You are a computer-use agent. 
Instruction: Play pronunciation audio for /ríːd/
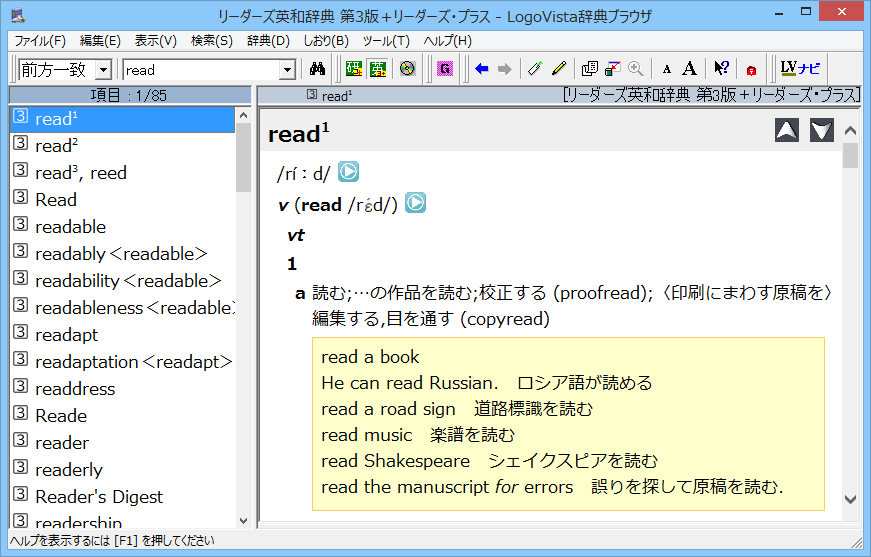[x=348, y=172]
